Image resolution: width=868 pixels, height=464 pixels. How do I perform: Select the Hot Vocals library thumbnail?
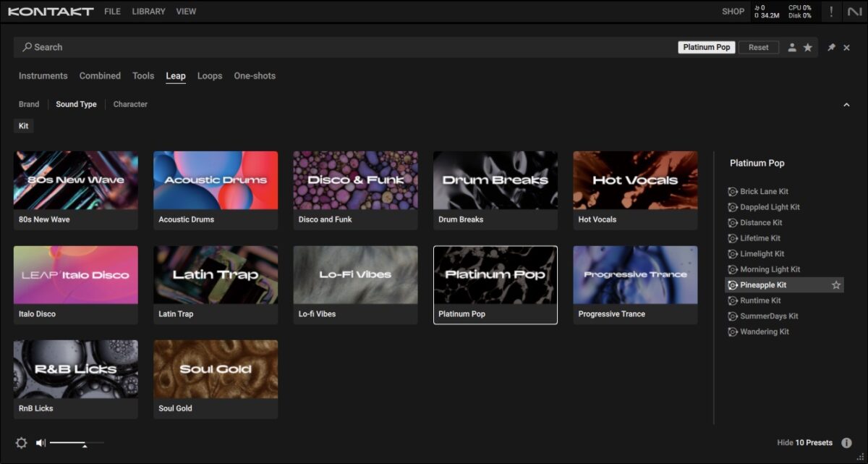pyautogui.click(x=635, y=181)
